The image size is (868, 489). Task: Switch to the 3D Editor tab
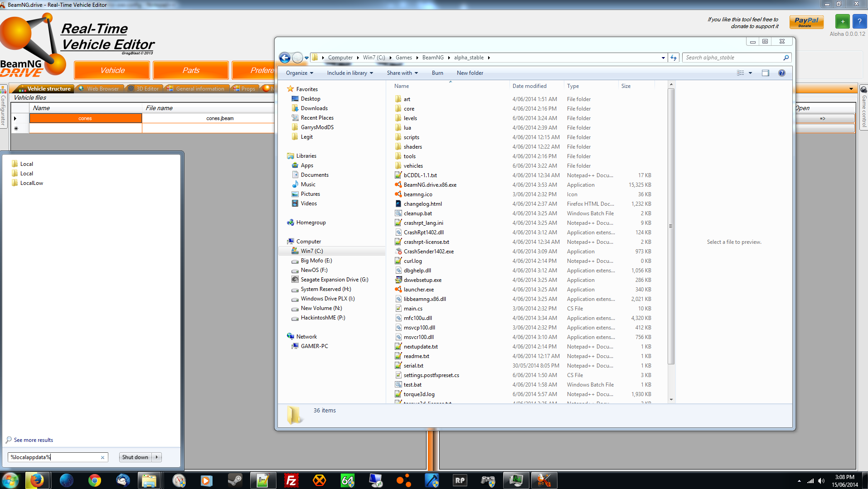point(144,89)
